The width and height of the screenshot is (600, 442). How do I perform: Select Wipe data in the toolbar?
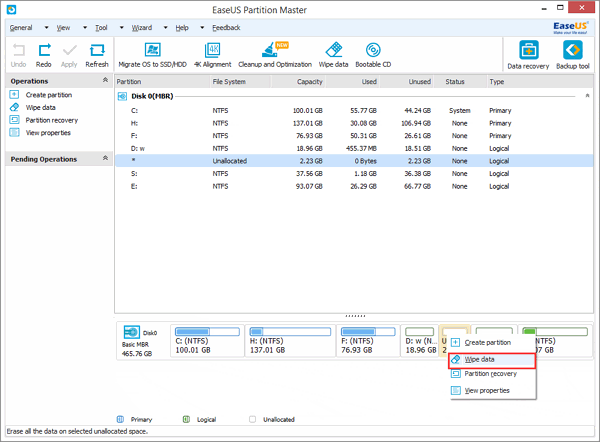pos(333,55)
